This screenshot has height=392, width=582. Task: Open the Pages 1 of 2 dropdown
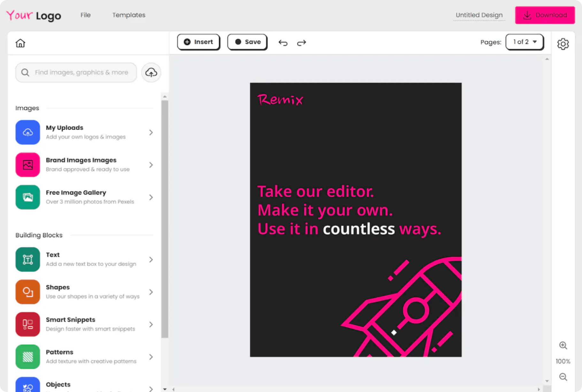point(525,42)
